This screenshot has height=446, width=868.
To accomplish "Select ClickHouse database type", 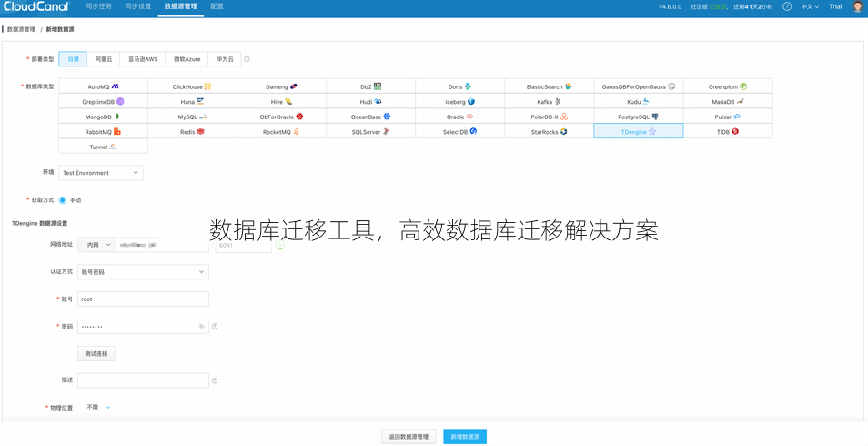I will tap(192, 86).
